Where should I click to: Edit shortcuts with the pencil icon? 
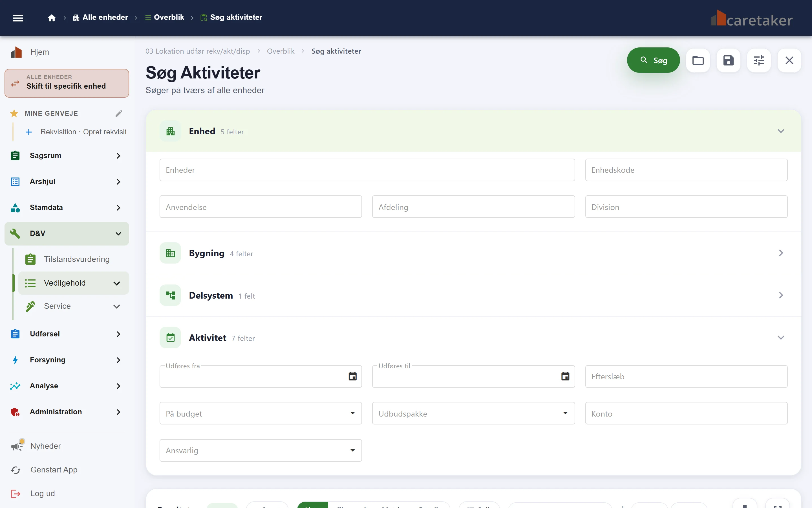tap(119, 113)
